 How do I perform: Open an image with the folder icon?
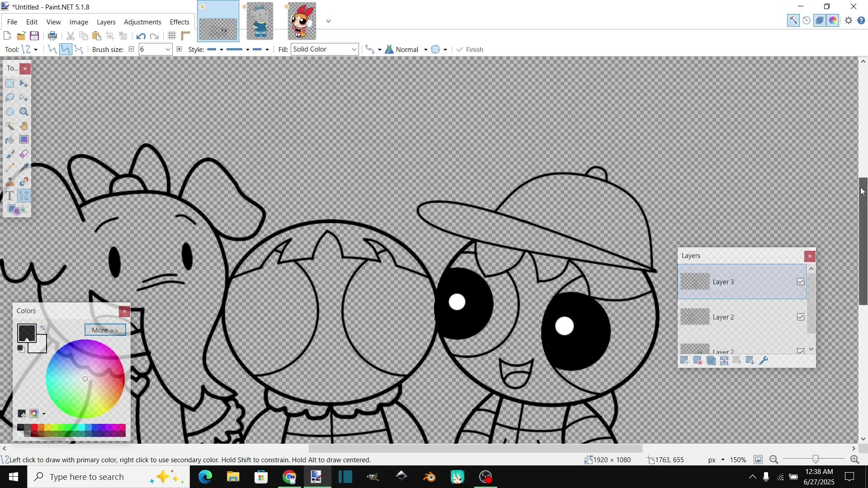tap(21, 36)
